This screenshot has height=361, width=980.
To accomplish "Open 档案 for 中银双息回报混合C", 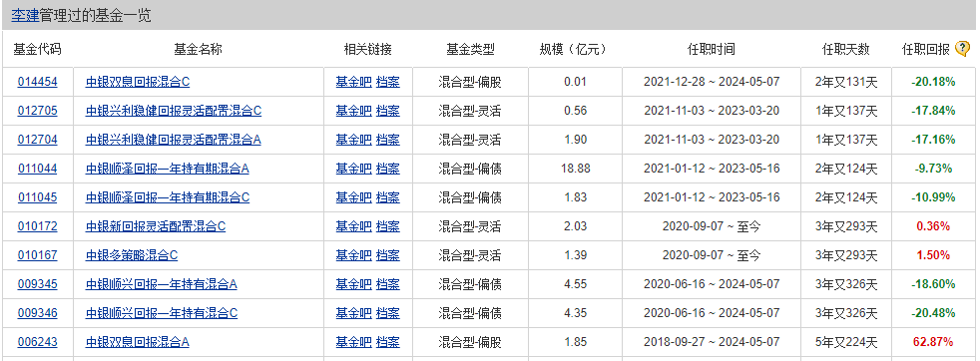I will (387, 82).
